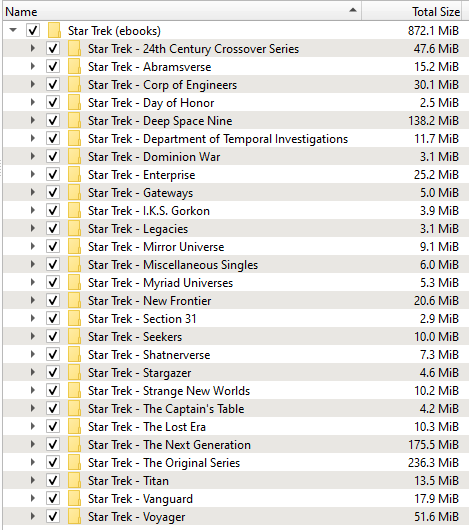469x530 pixels.
Task: Click the Mirror Universe folder icon
Action: [74, 246]
